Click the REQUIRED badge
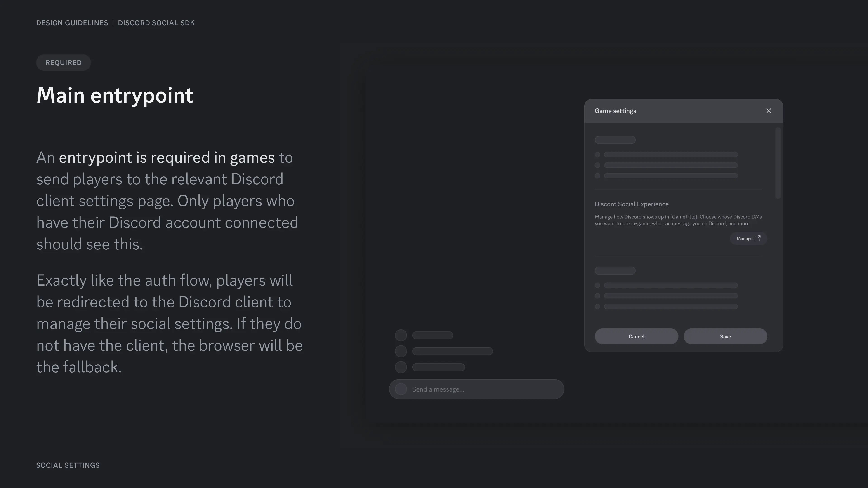 coord(63,63)
